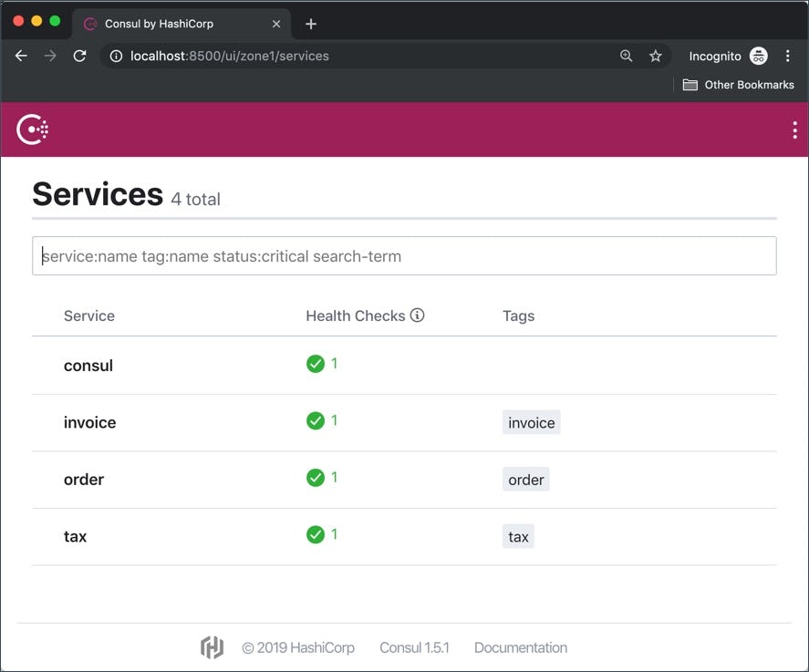Click the incognito mode icon
809x672 pixels.
click(x=758, y=56)
